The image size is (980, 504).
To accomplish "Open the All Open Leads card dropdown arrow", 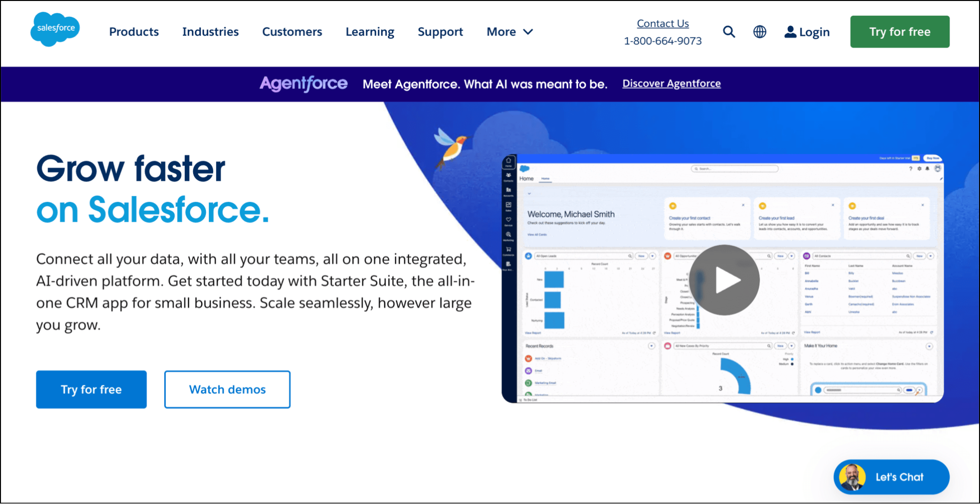I will point(653,256).
